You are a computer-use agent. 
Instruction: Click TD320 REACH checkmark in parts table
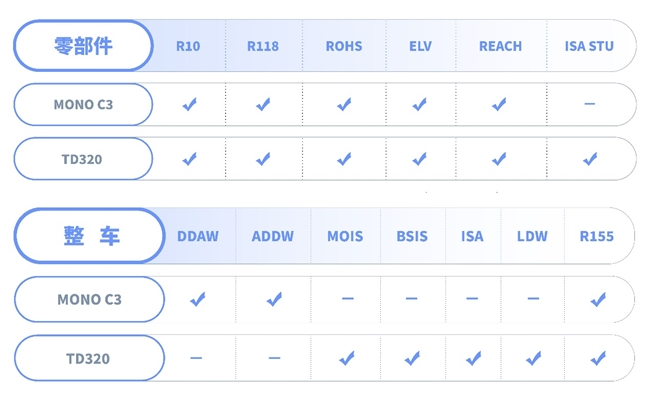499,158
